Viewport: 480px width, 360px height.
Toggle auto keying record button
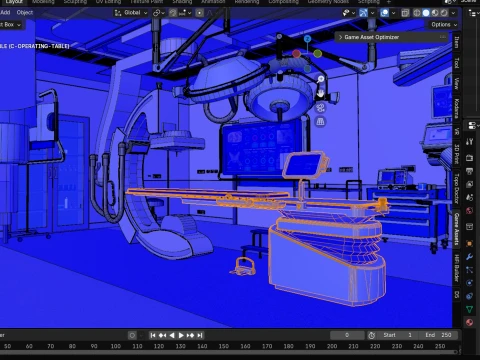pyautogui.click(x=132, y=335)
